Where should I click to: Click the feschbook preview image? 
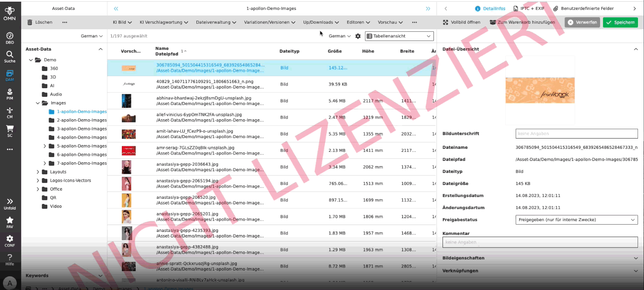[540, 90]
